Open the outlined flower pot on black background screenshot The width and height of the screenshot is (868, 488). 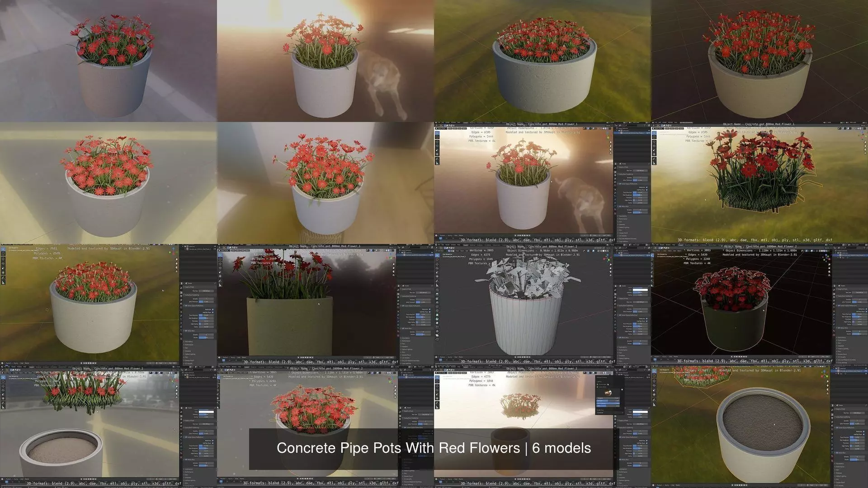click(x=759, y=305)
